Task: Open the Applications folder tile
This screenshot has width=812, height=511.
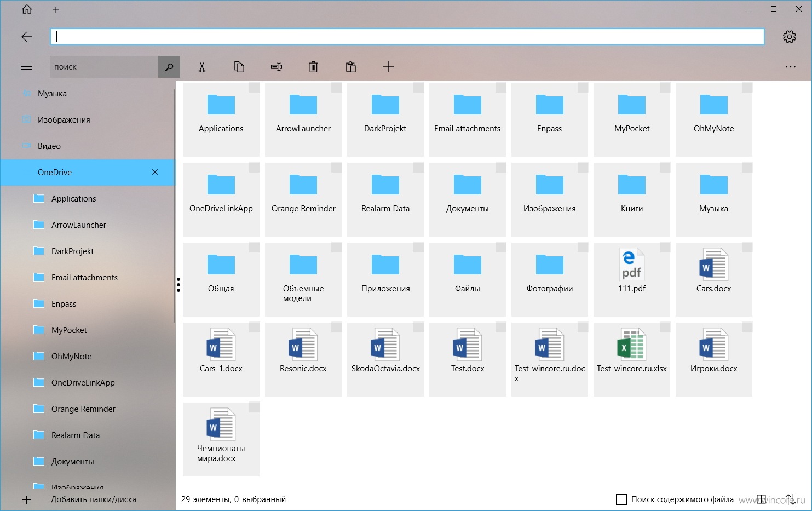Action: pos(221,119)
